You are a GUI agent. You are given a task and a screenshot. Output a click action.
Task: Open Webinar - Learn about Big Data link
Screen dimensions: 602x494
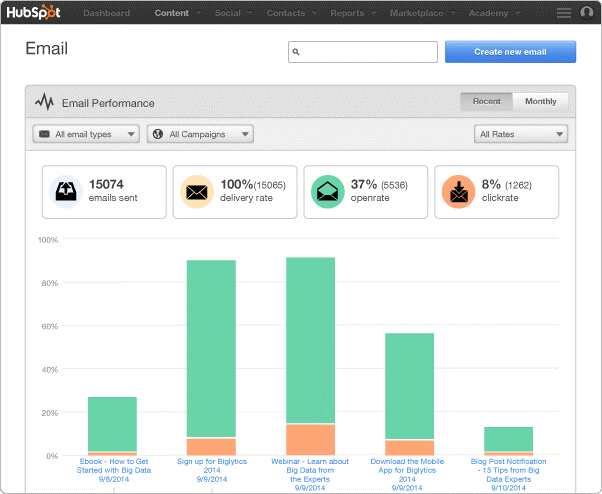click(x=310, y=474)
